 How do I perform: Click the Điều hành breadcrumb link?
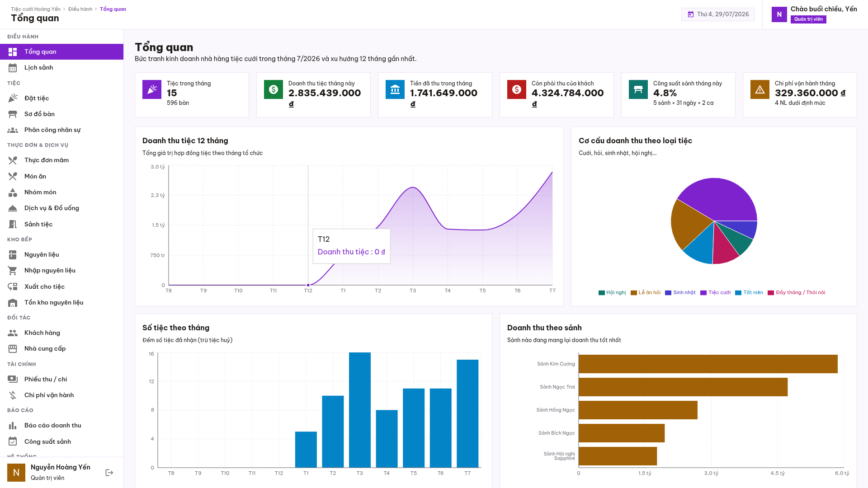(80, 9)
